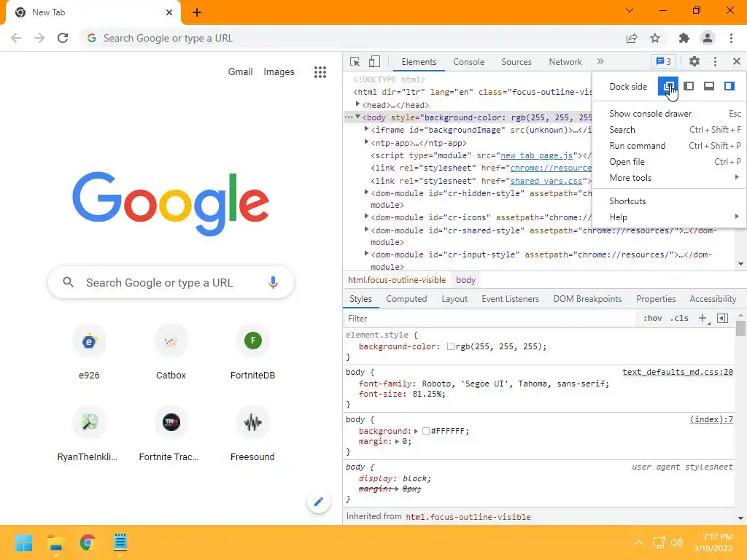
Task: Choose Show console drawer
Action: (x=670, y=114)
